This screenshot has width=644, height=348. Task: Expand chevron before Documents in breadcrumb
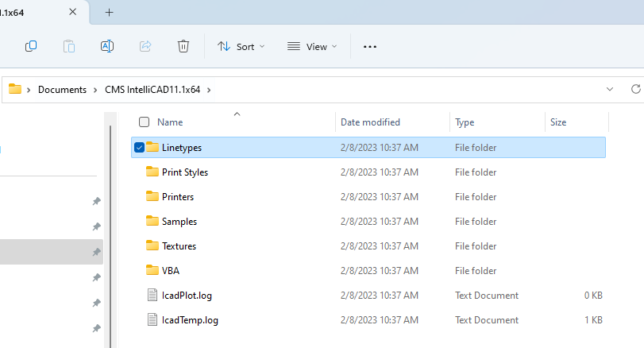pos(29,90)
